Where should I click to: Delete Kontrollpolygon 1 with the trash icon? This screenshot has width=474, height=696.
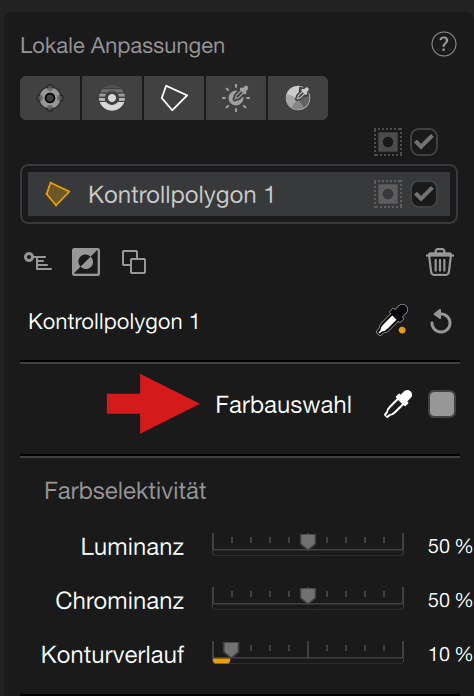click(x=440, y=262)
